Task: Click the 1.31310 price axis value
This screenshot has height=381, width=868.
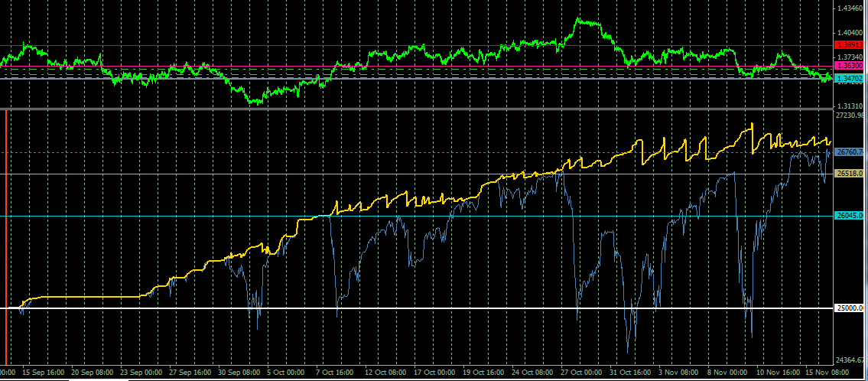Action: click(x=852, y=106)
